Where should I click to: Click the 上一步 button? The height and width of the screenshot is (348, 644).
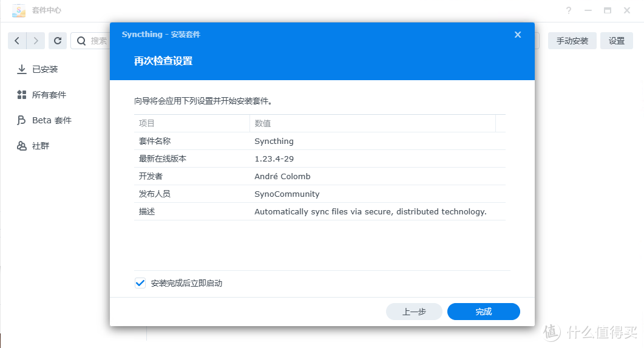click(414, 312)
